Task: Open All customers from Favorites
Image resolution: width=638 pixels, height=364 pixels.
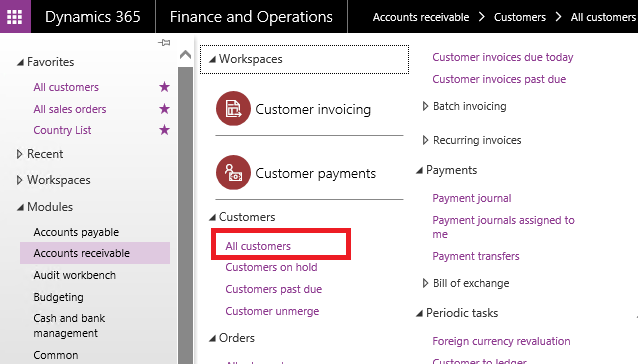Action: (x=66, y=87)
